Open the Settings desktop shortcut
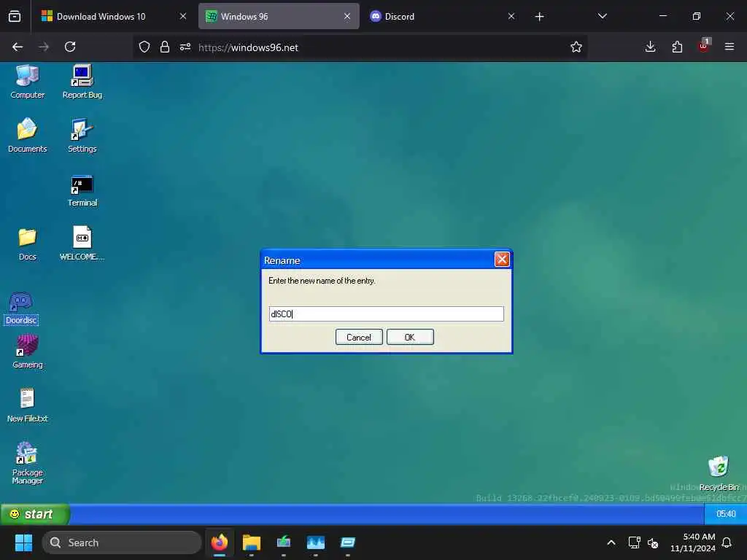This screenshot has height=560, width=747. click(82, 135)
